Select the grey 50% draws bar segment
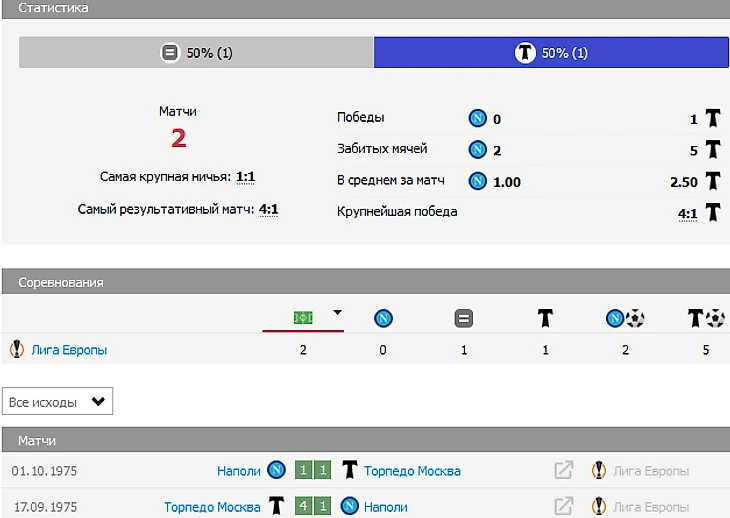Viewport: 730px width, 518px height. pos(196,53)
